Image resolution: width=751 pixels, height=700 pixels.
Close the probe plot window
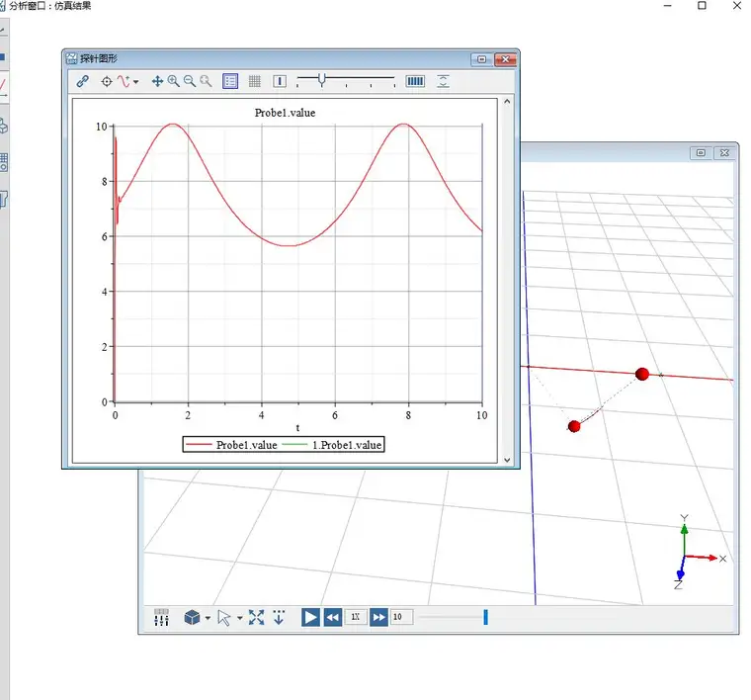pos(505,59)
